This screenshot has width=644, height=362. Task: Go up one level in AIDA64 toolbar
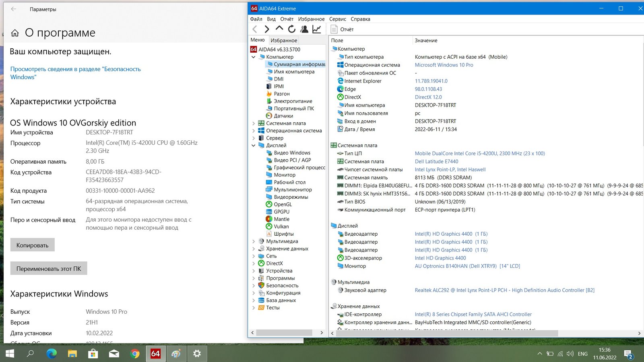tap(279, 29)
